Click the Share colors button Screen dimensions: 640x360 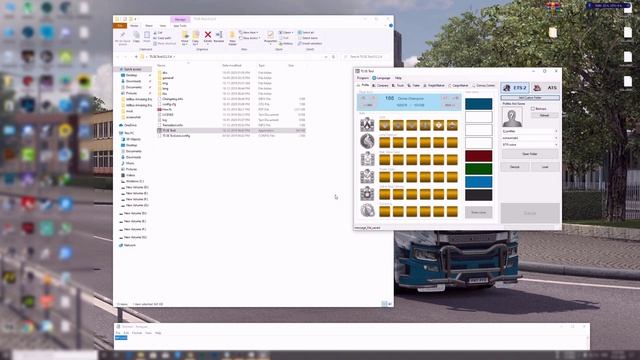click(x=478, y=212)
